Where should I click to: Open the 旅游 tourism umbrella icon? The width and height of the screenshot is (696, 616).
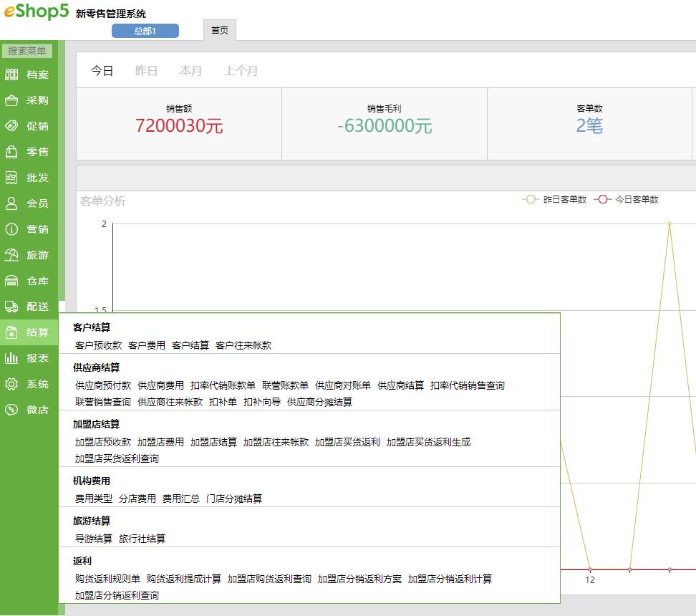pyautogui.click(x=11, y=255)
